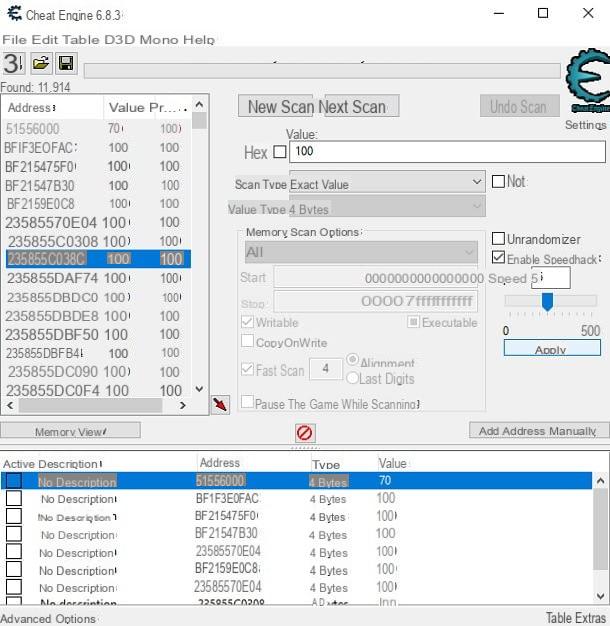Click the Cheat Engine title bar icon

[15, 14]
